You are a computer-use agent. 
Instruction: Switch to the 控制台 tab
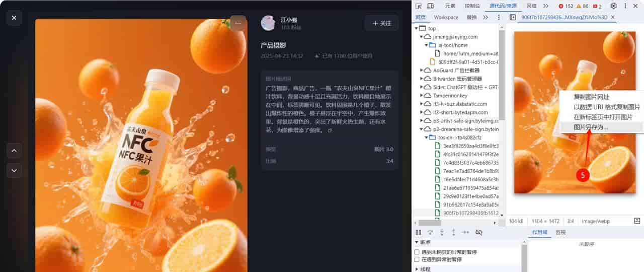[x=472, y=6]
